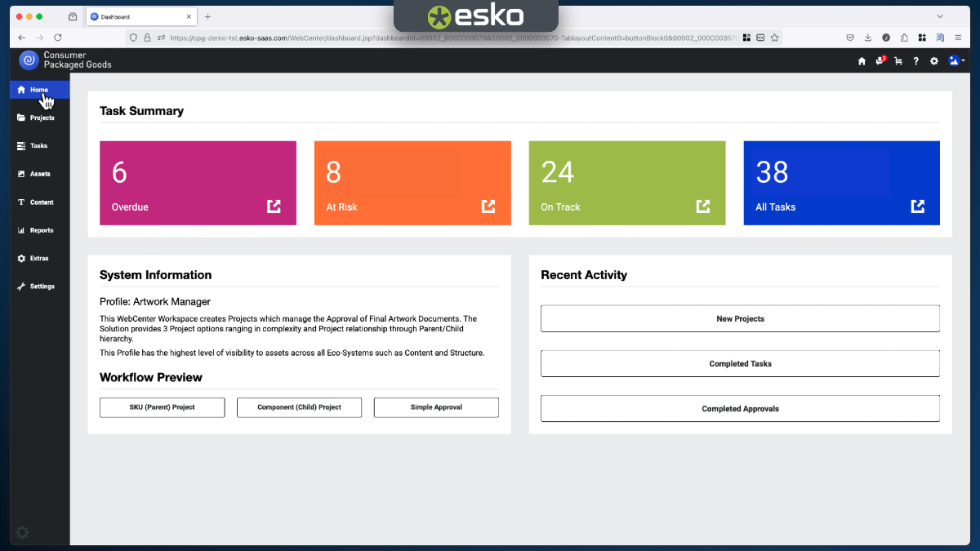The image size is (980, 551).
Task: Expand the browser tab list chevron
Action: [x=940, y=16]
